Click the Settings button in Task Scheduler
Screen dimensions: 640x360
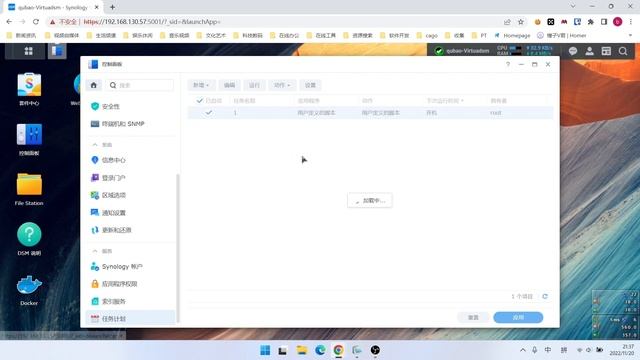pyautogui.click(x=310, y=85)
